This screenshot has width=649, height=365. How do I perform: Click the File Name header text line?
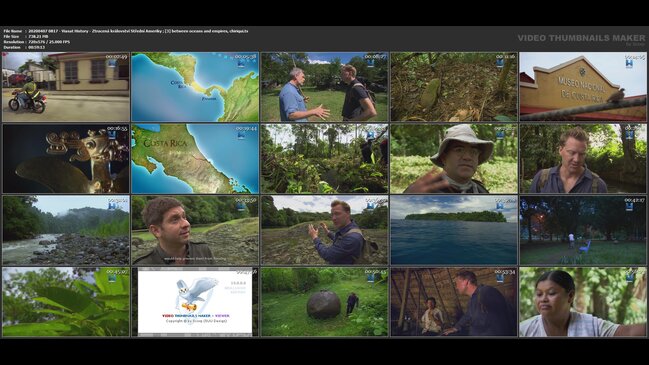[126, 31]
